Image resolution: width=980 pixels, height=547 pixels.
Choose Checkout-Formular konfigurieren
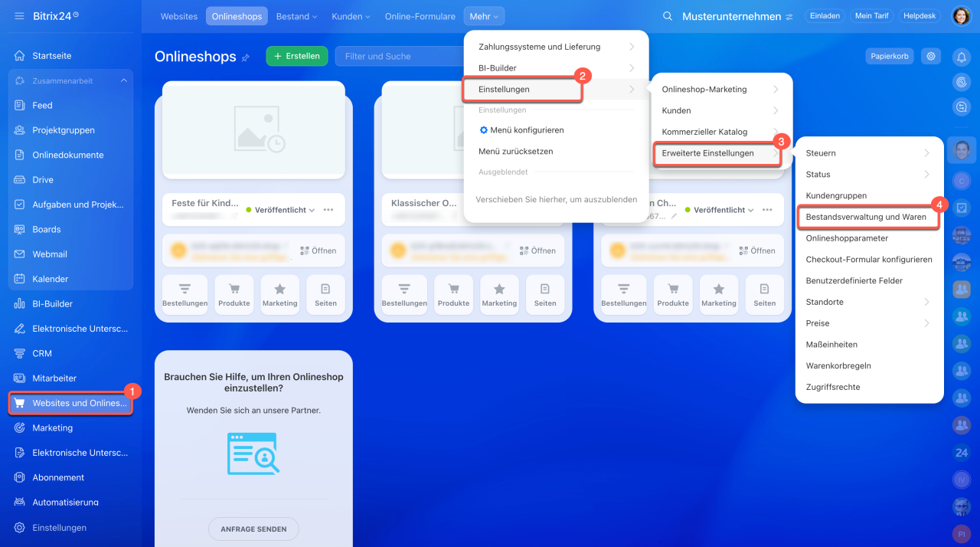tap(869, 260)
